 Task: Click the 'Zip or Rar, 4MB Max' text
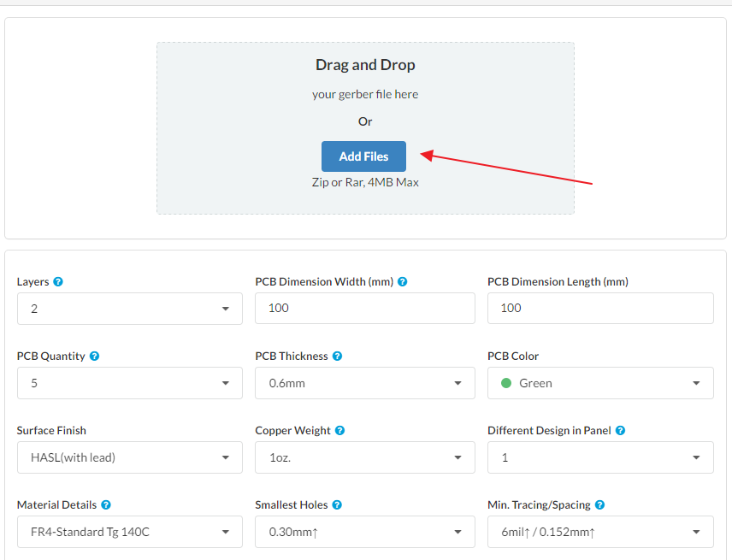point(365,182)
